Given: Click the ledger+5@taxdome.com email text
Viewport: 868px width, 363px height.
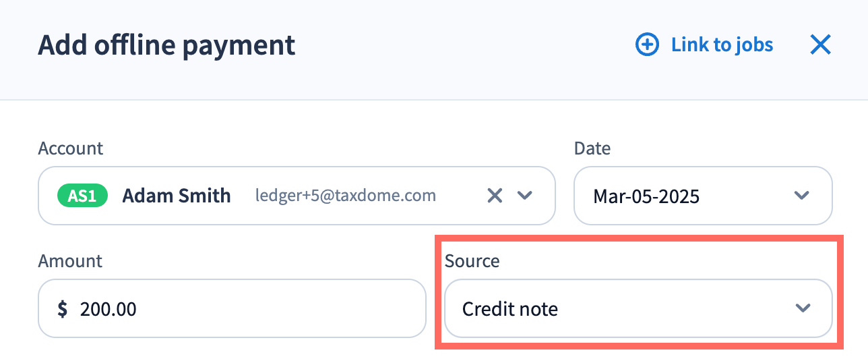Looking at the screenshot, I should coord(345,196).
